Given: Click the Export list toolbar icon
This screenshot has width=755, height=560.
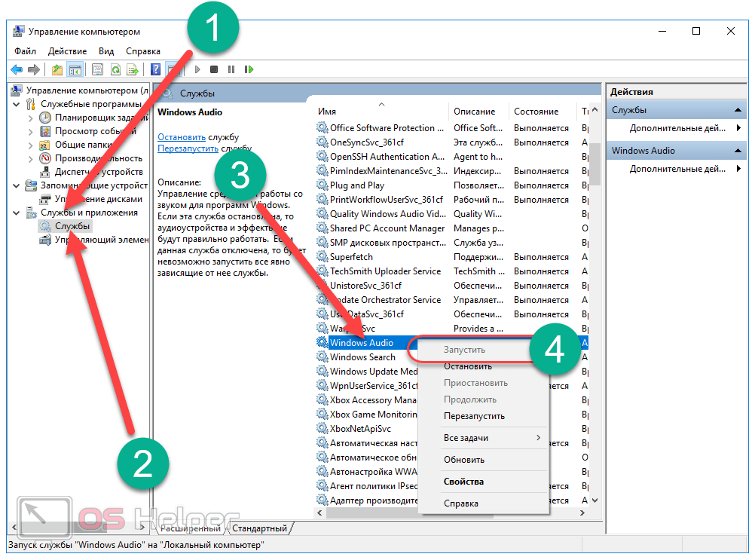Looking at the screenshot, I should click(x=133, y=69).
